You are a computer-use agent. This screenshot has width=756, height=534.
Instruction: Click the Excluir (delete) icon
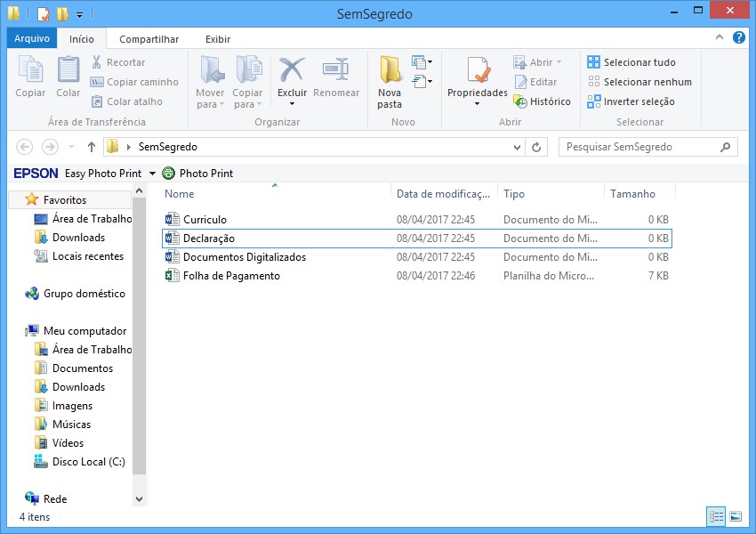(x=290, y=80)
